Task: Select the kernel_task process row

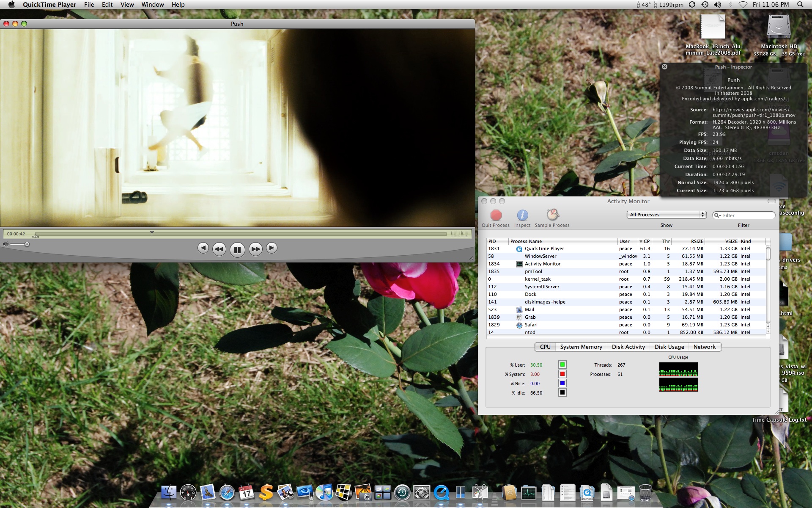Action: pyautogui.click(x=626, y=279)
